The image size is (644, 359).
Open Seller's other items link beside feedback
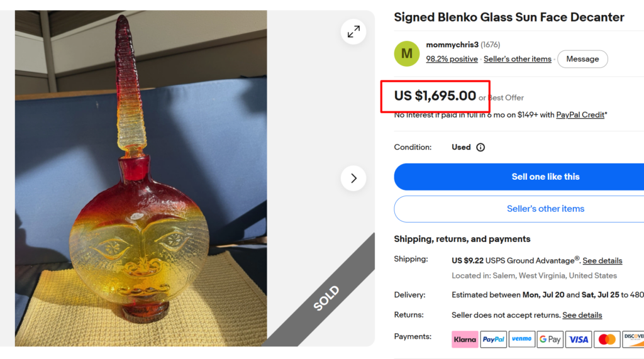point(517,59)
